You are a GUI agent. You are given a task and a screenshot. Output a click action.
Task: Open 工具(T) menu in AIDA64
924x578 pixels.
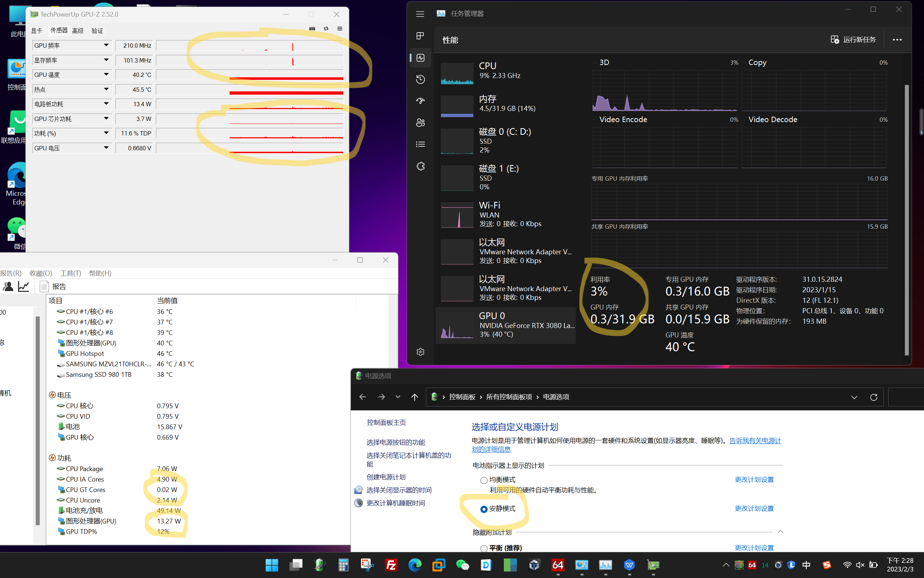click(x=71, y=273)
